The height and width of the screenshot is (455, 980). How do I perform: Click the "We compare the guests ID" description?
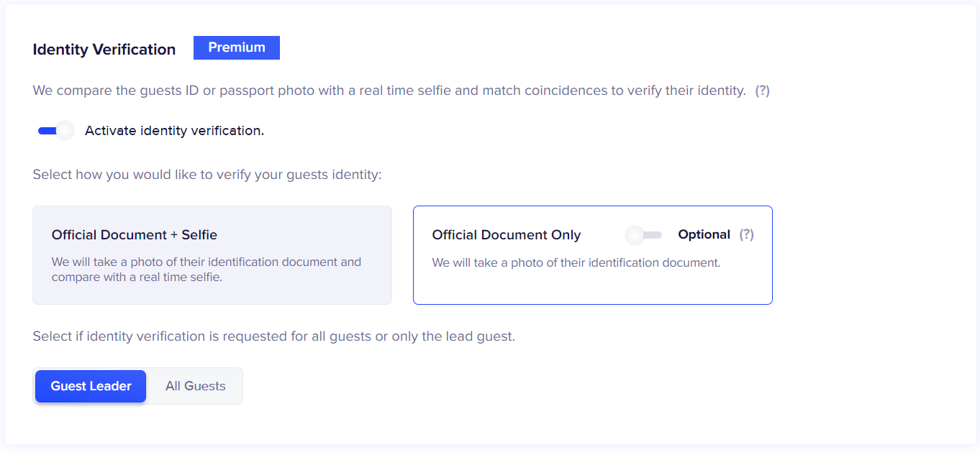(389, 91)
